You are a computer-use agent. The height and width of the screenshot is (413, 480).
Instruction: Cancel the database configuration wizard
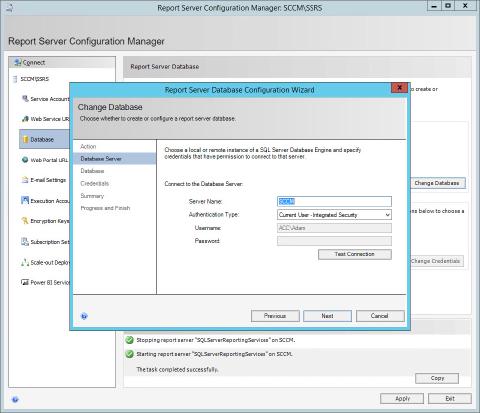(380, 316)
